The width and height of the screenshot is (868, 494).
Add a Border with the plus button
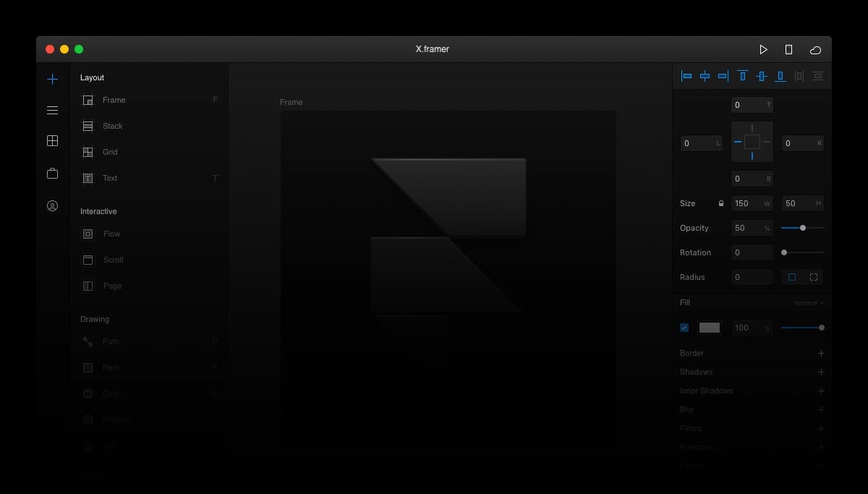coord(821,353)
